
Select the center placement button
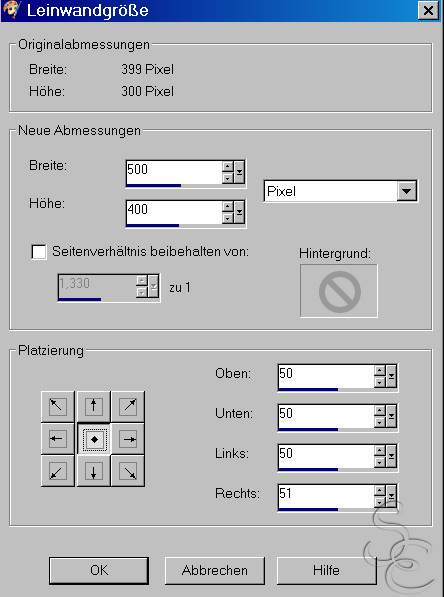click(x=94, y=439)
